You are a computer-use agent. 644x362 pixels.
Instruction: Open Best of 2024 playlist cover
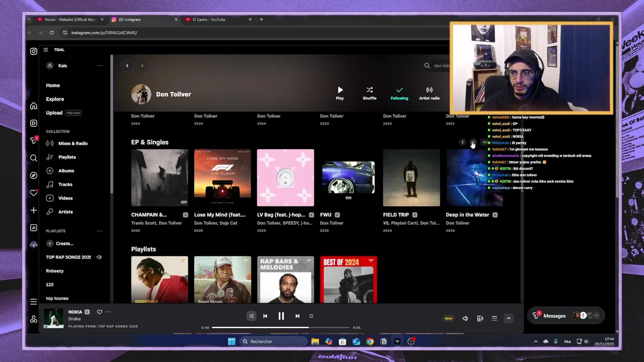coord(348,280)
